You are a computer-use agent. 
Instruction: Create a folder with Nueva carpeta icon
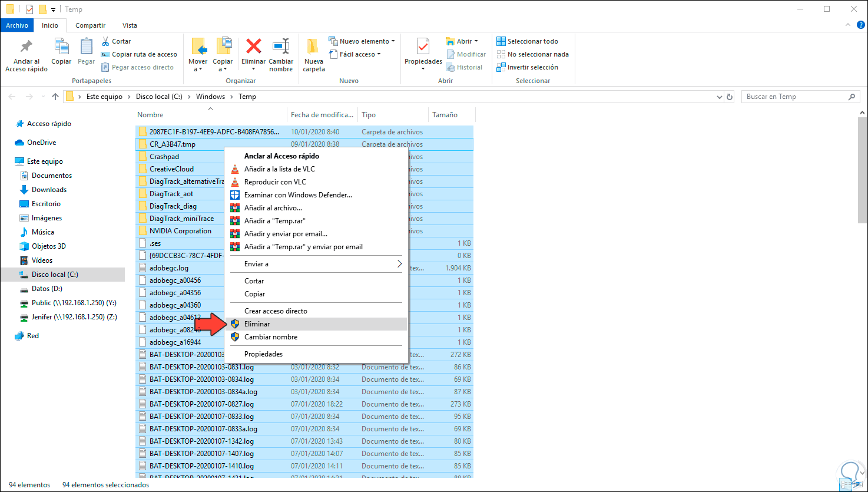coord(313,47)
